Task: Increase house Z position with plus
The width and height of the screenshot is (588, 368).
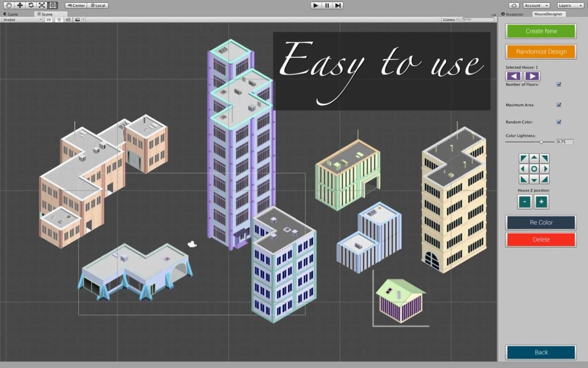Action: pos(541,202)
